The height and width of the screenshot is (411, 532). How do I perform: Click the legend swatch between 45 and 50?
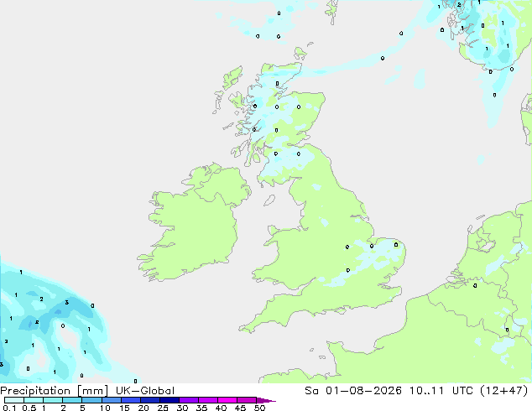click(247, 400)
